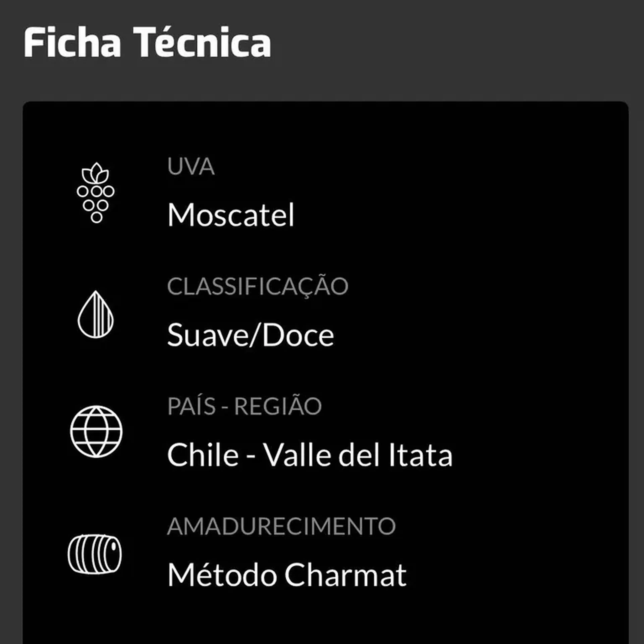
Task: Select the word "Charmat"
Action: (x=345, y=575)
